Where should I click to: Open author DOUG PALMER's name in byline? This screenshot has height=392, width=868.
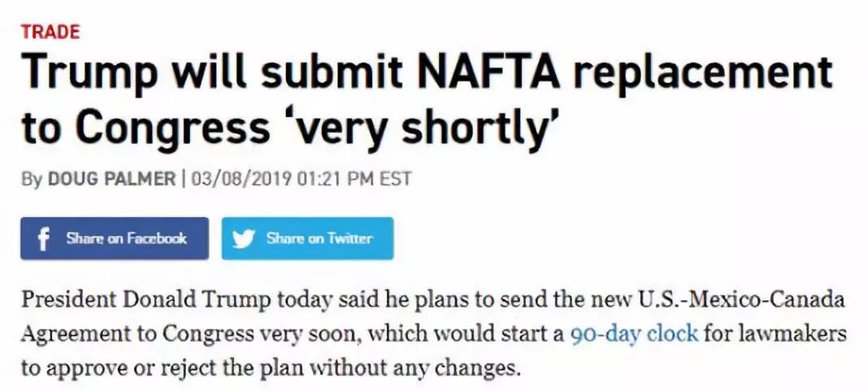coord(111,178)
